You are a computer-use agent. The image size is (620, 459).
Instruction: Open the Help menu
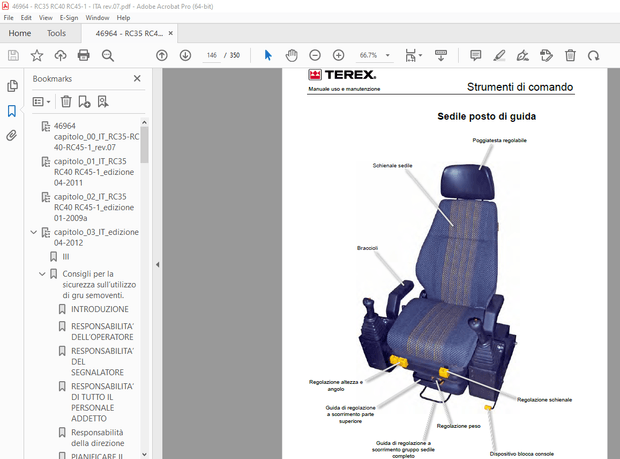click(x=123, y=18)
